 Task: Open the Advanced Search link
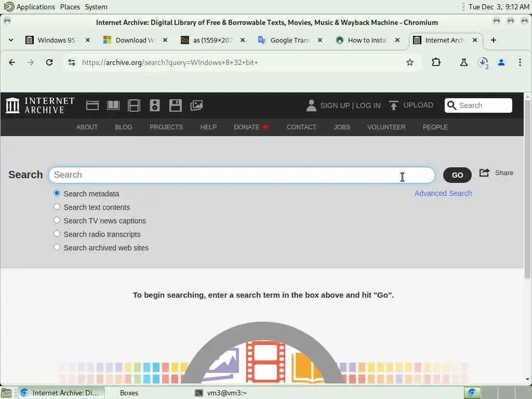coord(443,193)
